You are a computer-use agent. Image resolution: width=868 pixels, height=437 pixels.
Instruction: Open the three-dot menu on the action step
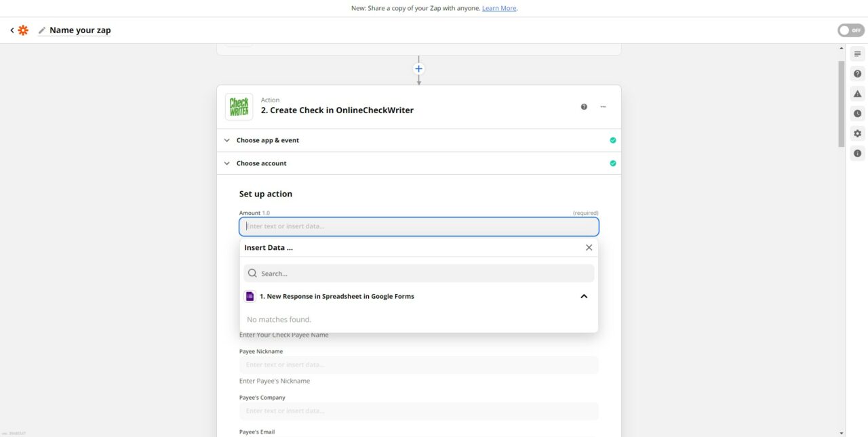pos(603,106)
